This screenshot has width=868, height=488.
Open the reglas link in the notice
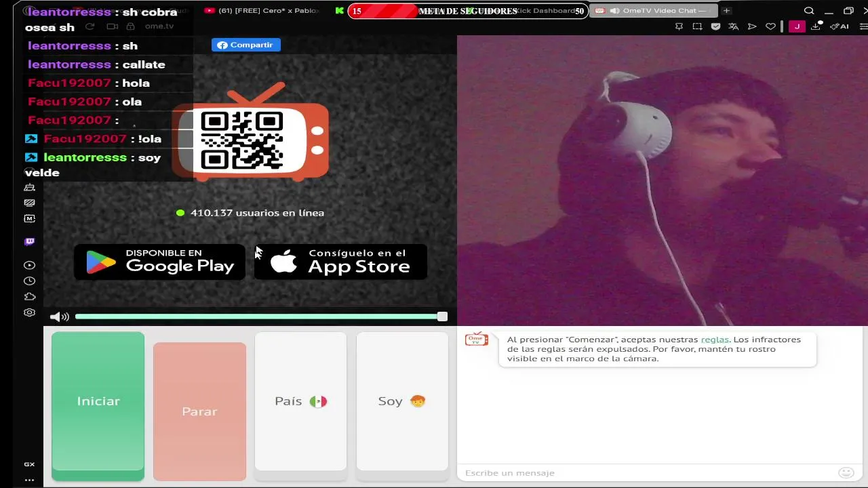point(715,340)
